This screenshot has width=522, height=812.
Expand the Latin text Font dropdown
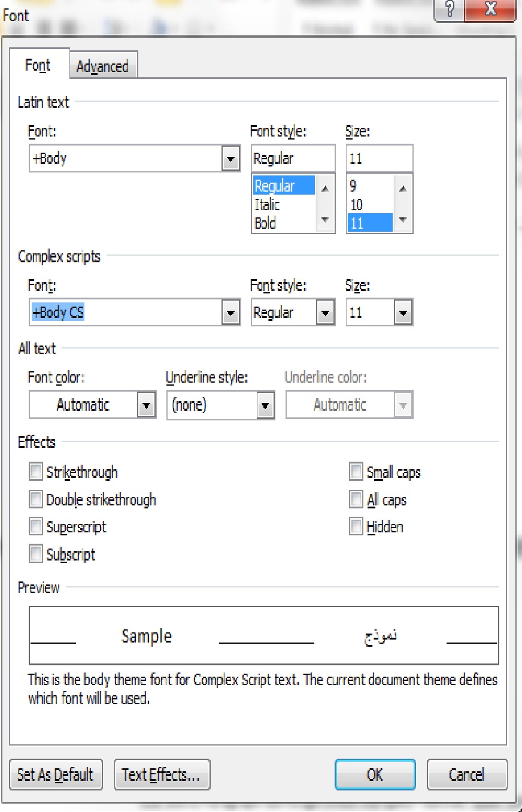click(x=230, y=159)
